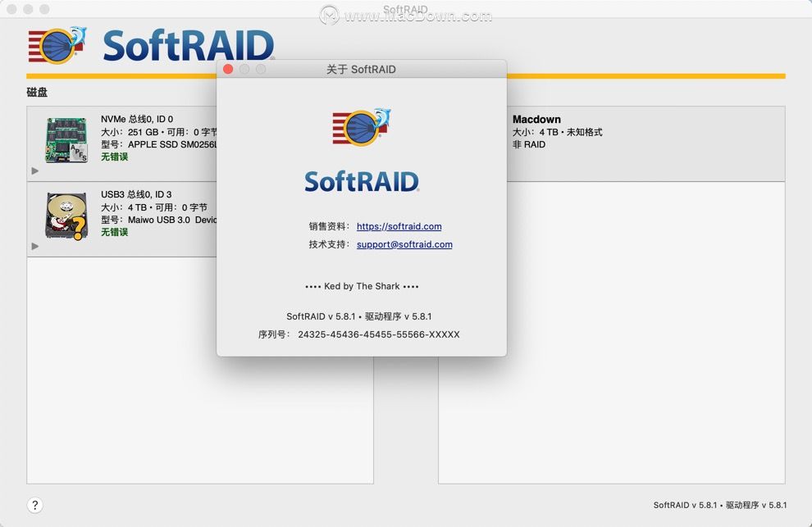Screen dimensions: 812x527
Task: Click the large SoftRAID wordmark in About dialog
Action: tap(362, 181)
